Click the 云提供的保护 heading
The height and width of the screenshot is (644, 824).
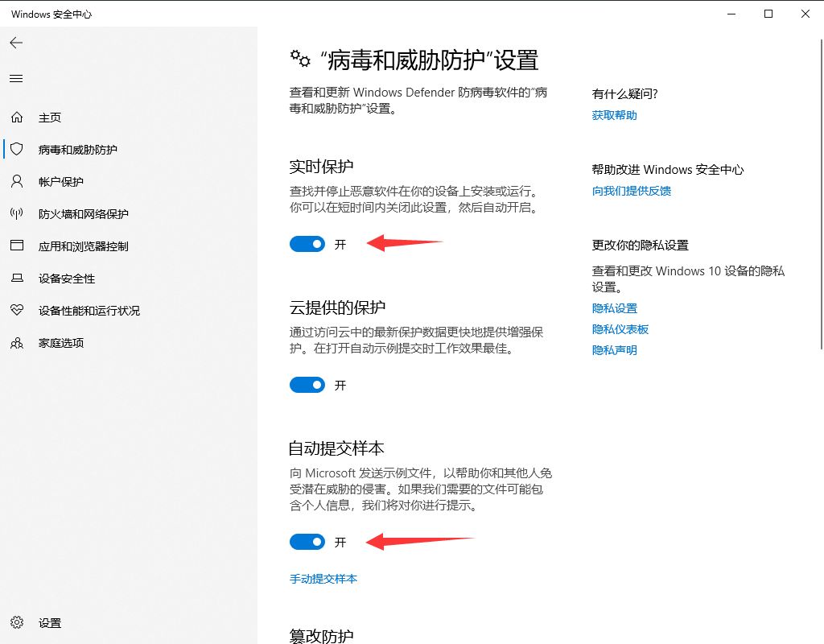[337, 308]
